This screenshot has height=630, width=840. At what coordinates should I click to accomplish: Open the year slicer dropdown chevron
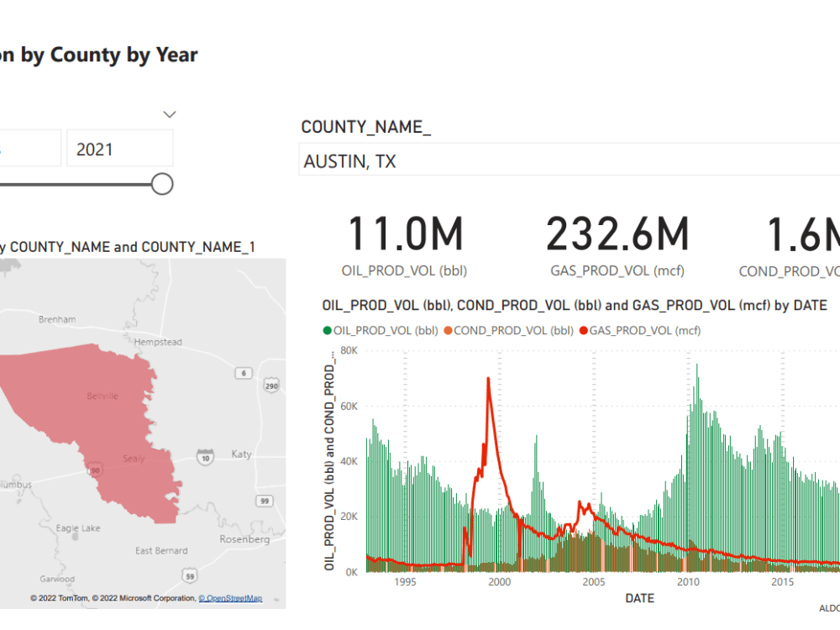coord(169,113)
